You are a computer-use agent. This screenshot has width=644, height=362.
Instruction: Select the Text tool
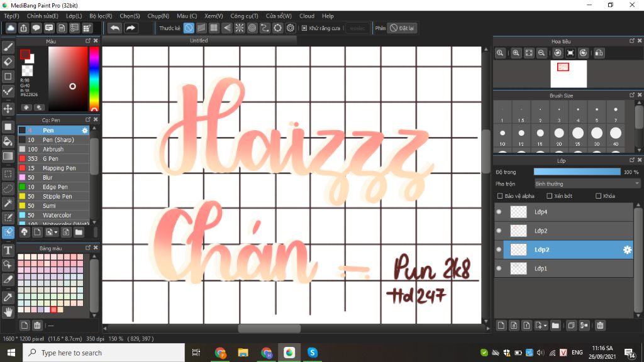click(8, 250)
